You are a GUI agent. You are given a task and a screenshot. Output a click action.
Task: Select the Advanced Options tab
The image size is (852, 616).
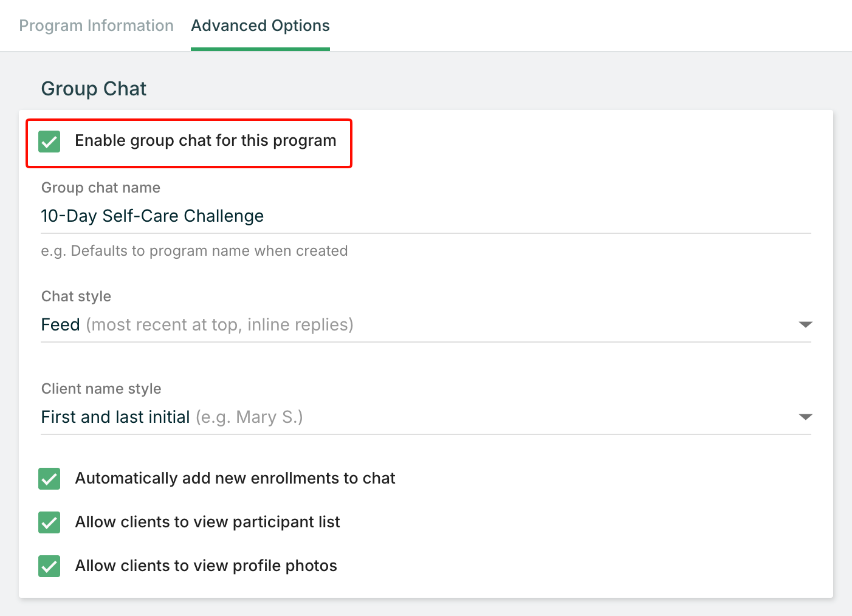click(x=260, y=26)
